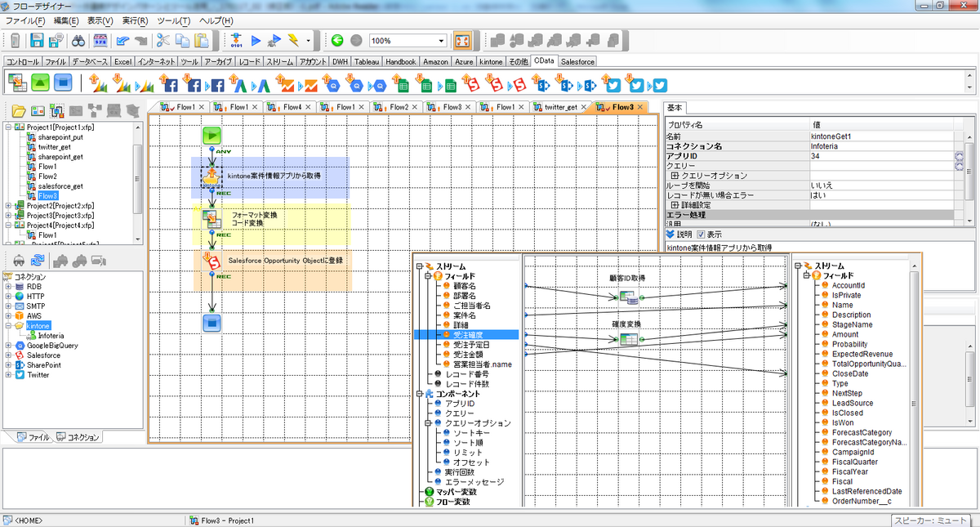This screenshot has height=527, width=980.
Task: Switch to the ファイル bottom tab
Action: tap(33, 437)
